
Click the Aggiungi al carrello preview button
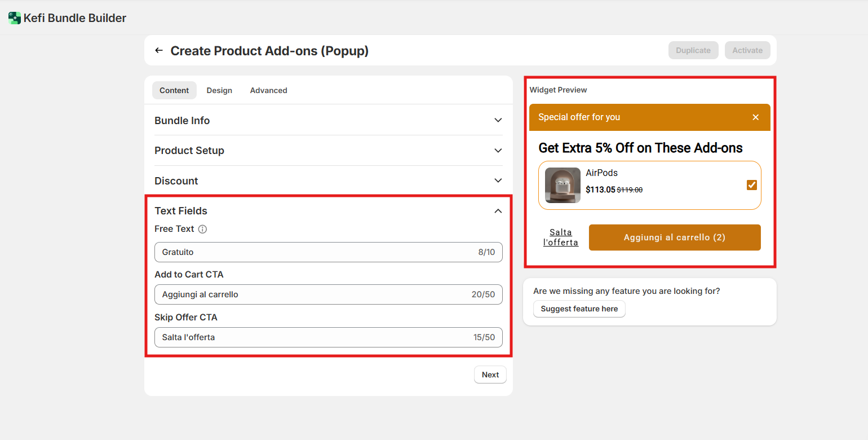pyautogui.click(x=674, y=237)
